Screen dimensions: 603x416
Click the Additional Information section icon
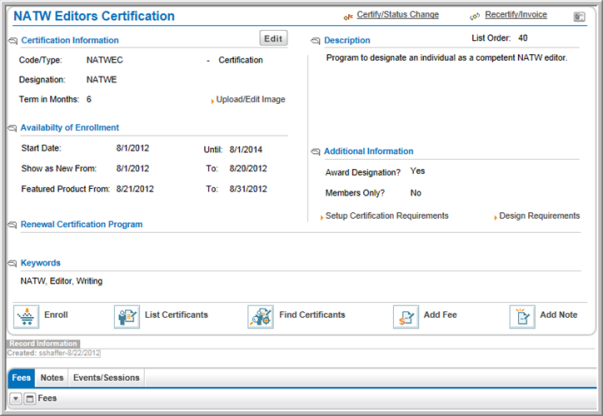(x=315, y=152)
